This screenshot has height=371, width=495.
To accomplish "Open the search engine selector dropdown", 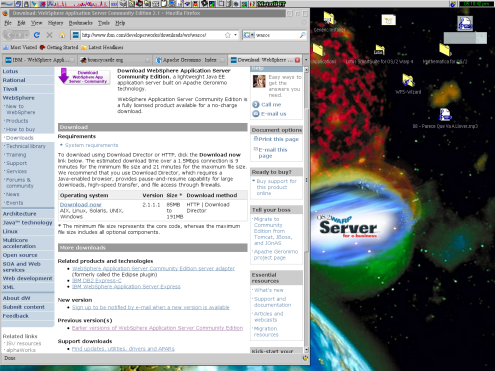I will [249, 35].
